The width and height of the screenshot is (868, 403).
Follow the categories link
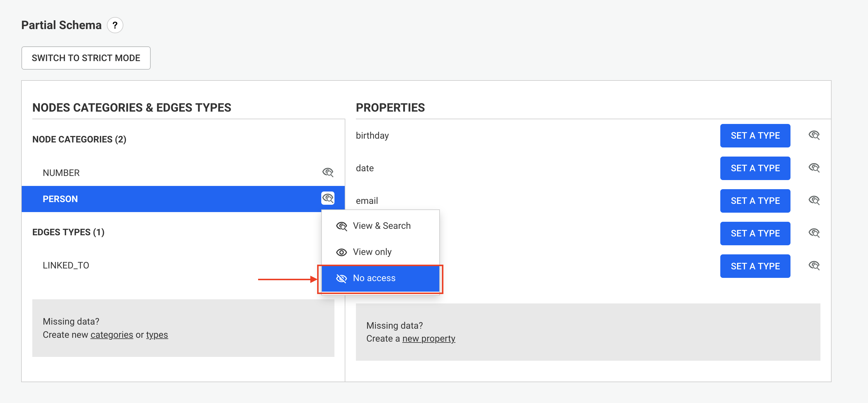tap(112, 335)
